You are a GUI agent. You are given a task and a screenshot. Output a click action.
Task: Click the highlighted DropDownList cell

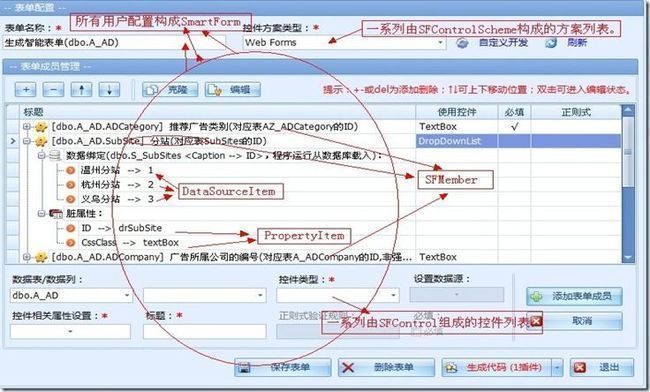456,141
